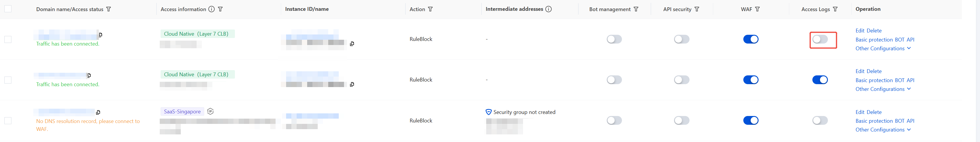The width and height of the screenshot is (980, 142).
Task: Enable Access Logs for the first domain
Action: click(820, 39)
